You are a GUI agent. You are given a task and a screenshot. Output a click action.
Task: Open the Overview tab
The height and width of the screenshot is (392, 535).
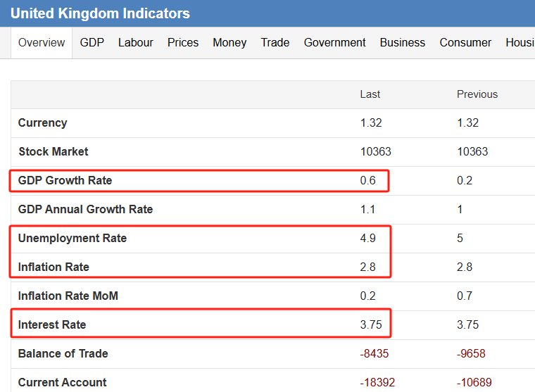42,43
